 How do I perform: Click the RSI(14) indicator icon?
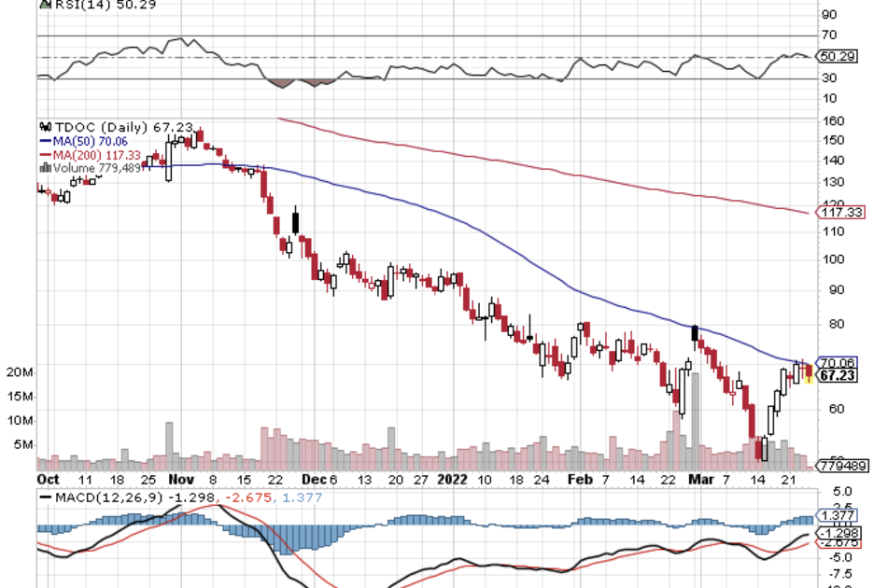(x=43, y=5)
